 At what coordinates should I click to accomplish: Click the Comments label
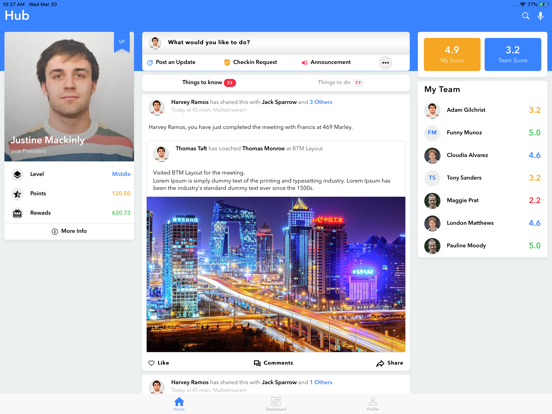(x=278, y=363)
